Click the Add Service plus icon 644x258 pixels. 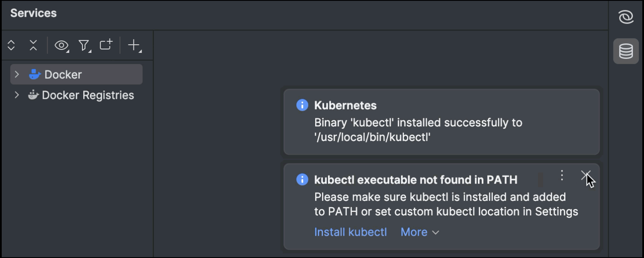(134, 45)
